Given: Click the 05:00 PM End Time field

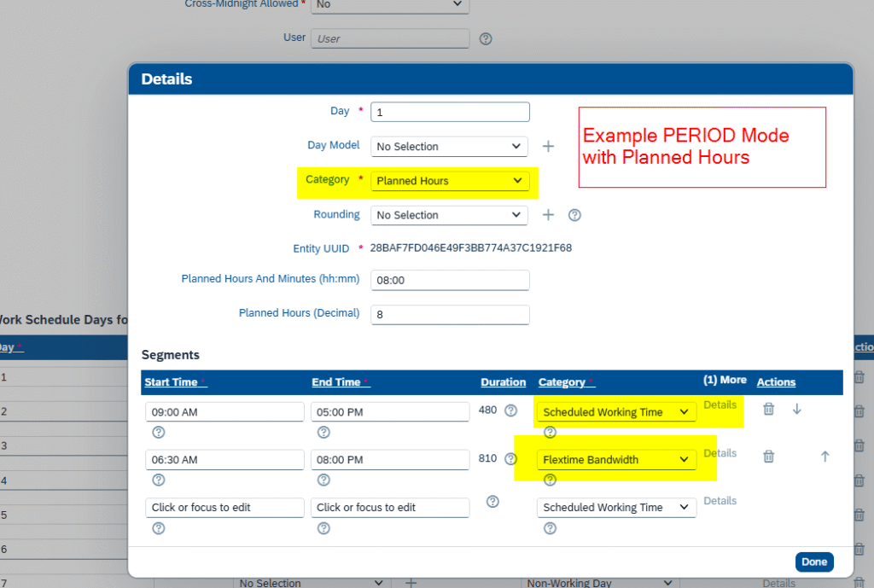Looking at the screenshot, I should click(390, 412).
